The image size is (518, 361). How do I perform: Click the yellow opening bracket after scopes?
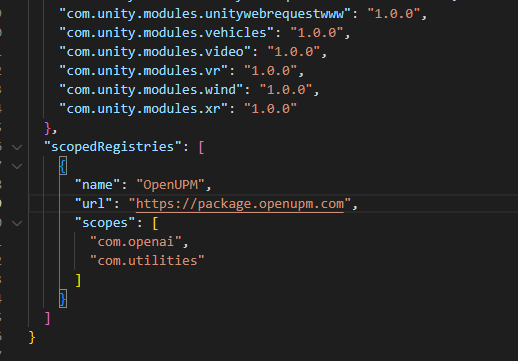[x=155, y=223]
